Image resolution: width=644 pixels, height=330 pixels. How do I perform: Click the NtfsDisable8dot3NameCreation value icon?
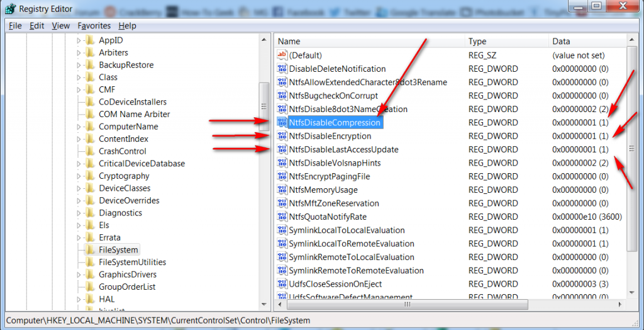point(282,109)
